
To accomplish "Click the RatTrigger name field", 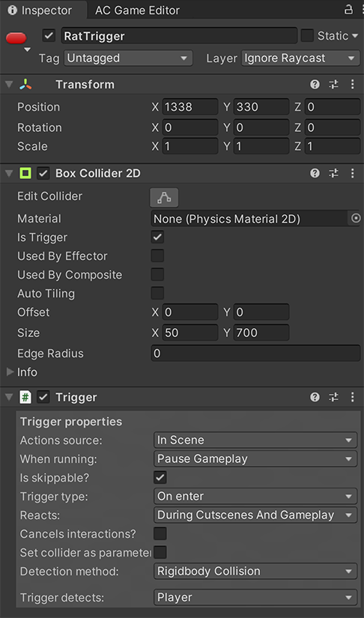I will (x=180, y=36).
